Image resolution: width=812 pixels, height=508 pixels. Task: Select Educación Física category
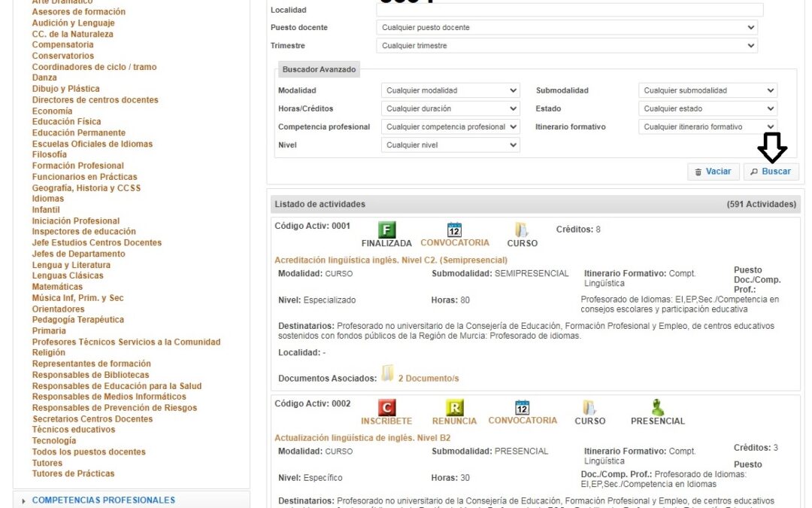pyautogui.click(x=66, y=121)
